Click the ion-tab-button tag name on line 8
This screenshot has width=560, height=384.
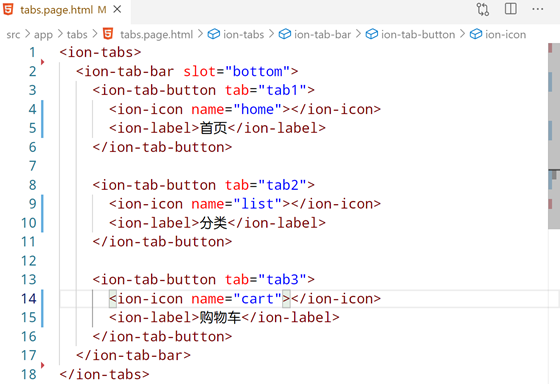pyautogui.click(x=158, y=185)
